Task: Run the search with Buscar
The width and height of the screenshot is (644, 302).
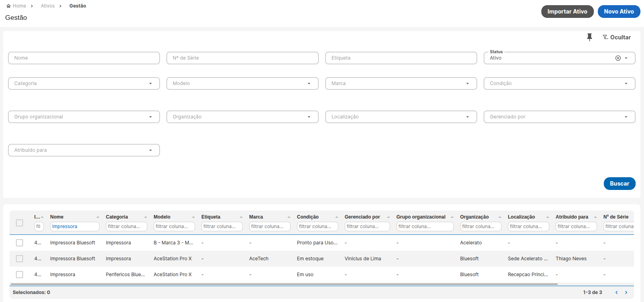Action: (x=619, y=184)
